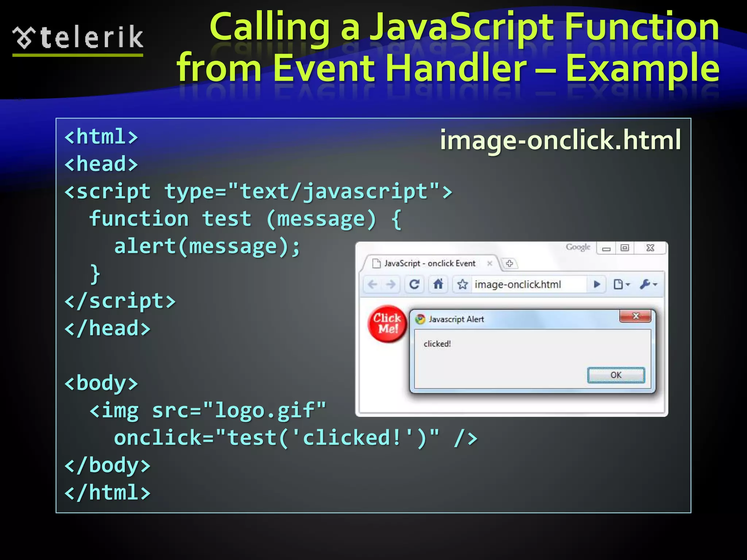
Task: Click the browser back arrow
Action: pyautogui.click(x=372, y=284)
